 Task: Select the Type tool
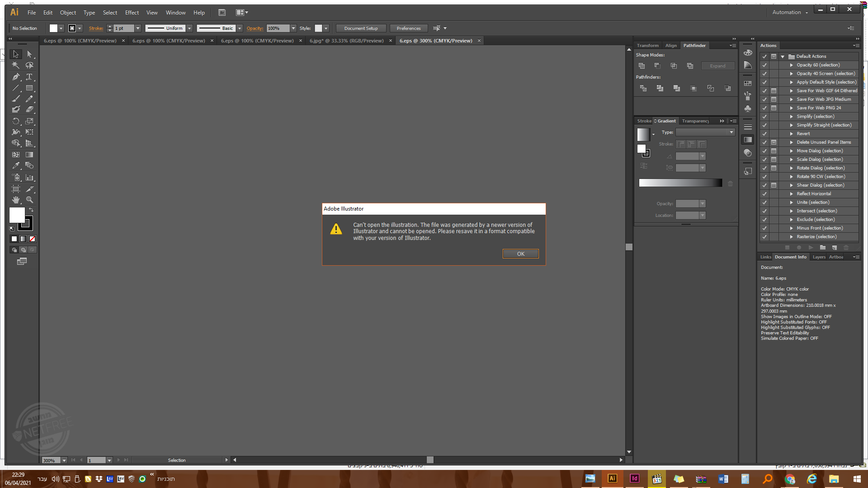point(29,77)
